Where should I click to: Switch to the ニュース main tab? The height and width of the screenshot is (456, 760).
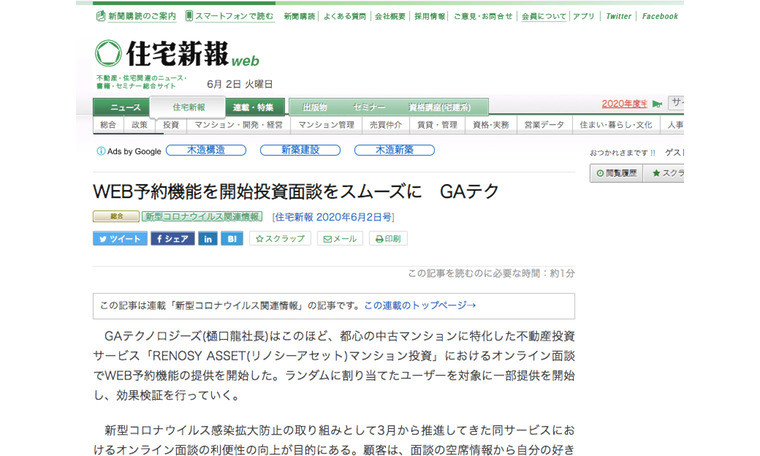[x=125, y=107]
